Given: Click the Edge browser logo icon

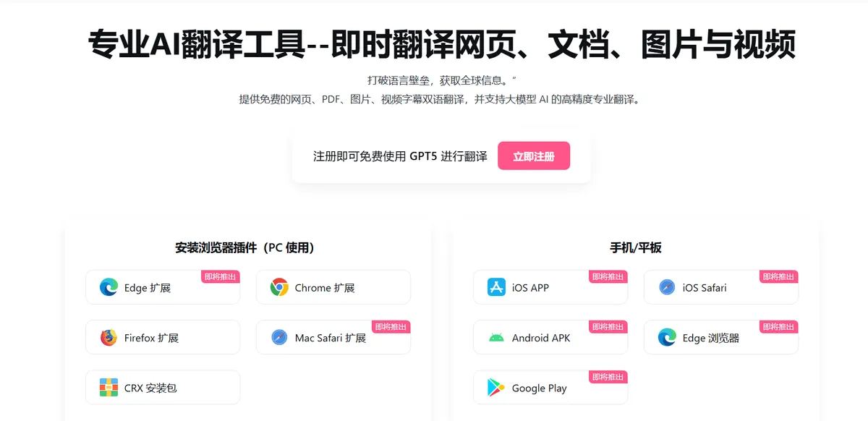Looking at the screenshot, I should point(109,287).
